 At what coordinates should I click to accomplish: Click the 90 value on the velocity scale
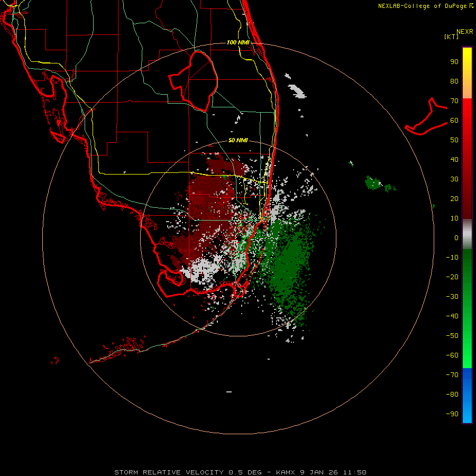(454, 62)
